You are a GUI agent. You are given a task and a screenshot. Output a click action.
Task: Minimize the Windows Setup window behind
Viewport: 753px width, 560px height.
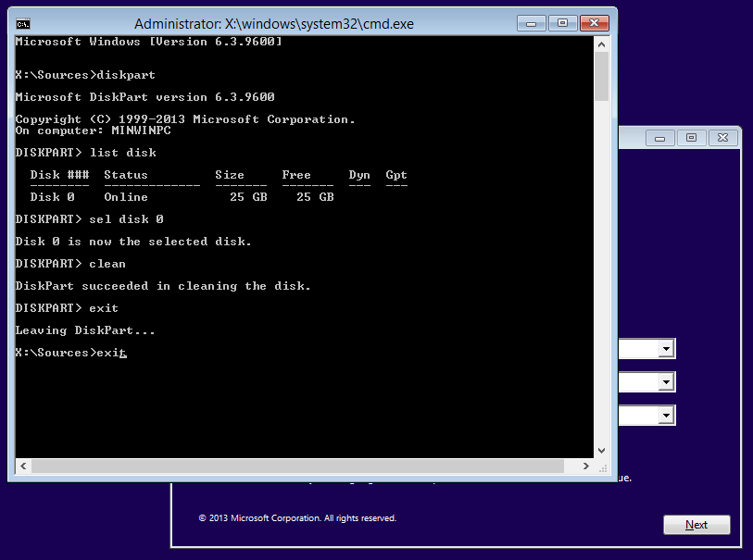pos(660,137)
